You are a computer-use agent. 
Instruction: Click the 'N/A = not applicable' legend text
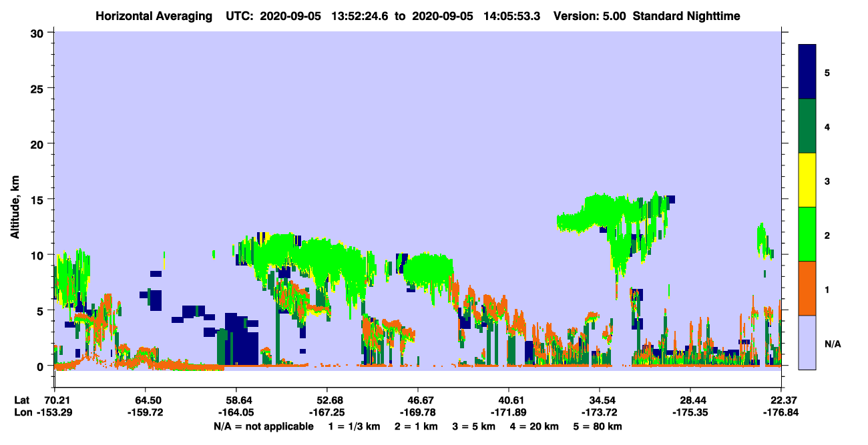pyautogui.click(x=264, y=426)
